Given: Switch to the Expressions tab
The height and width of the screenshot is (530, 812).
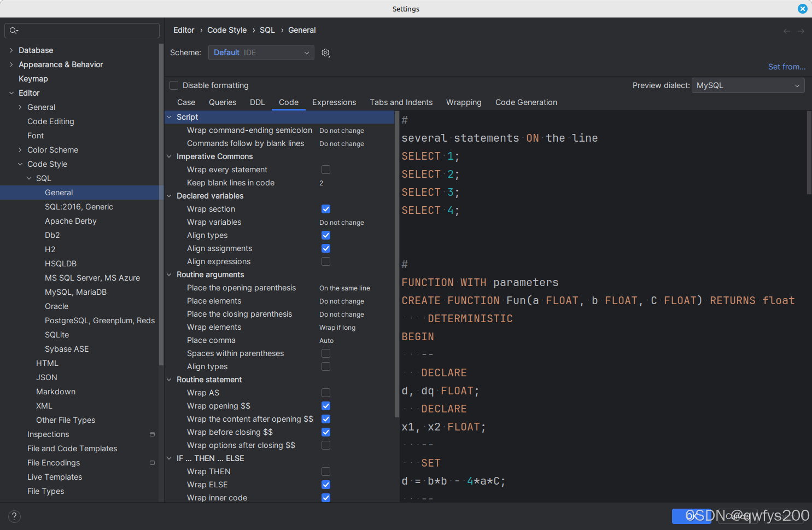Looking at the screenshot, I should (334, 102).
